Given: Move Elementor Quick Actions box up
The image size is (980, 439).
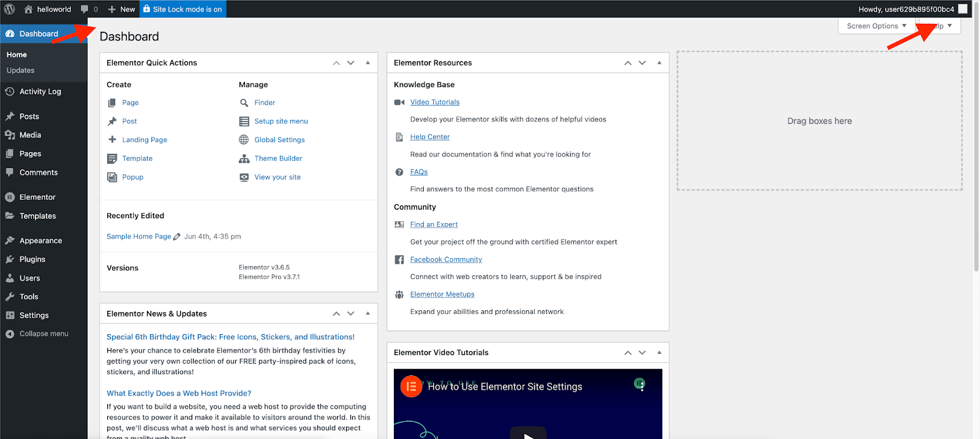Looking at the screenshot, I should [336, 63].
